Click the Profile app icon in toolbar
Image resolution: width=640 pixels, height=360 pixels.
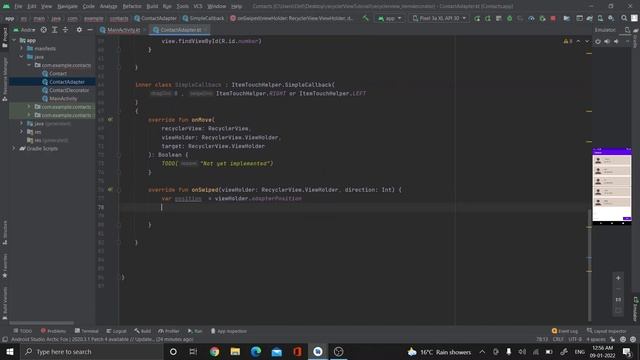(531, 18)
